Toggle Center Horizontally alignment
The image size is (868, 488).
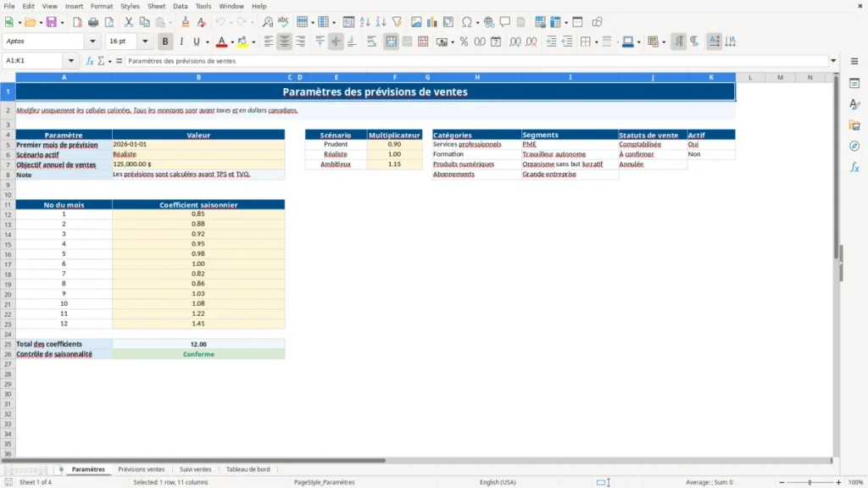click(285, 42)
